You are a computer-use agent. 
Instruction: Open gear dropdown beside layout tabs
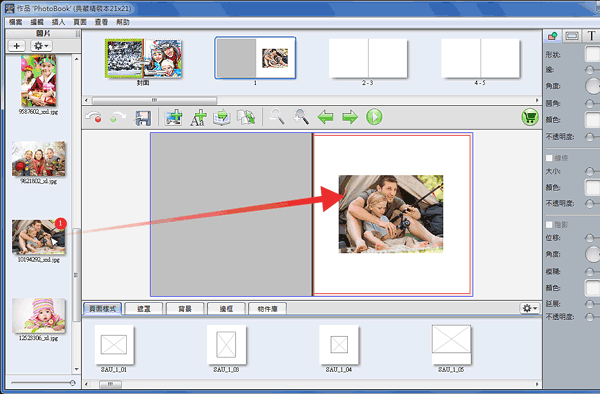(530, 308)
